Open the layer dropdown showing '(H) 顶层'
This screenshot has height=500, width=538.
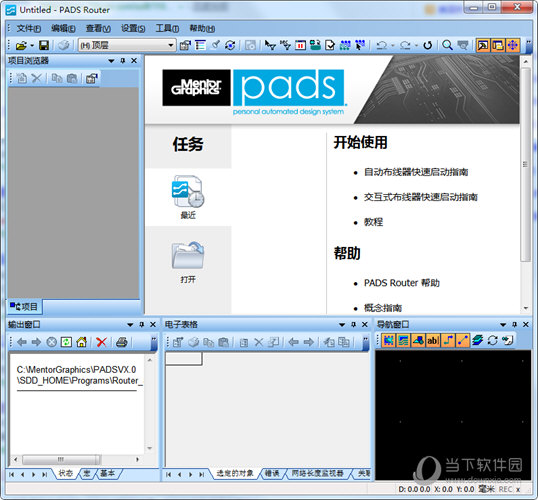[127, 45]
